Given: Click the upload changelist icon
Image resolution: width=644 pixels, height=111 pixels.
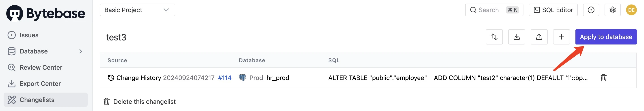Looking at the screenshot, I should [539, 37].
